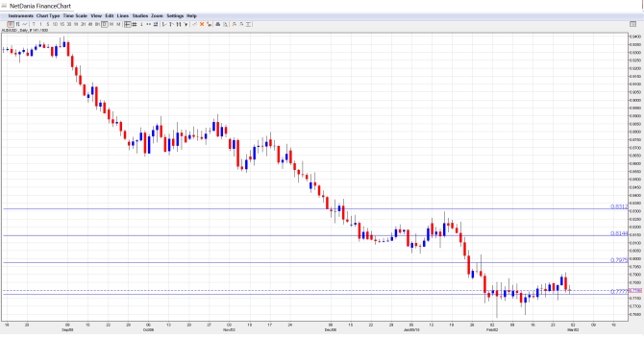644x362 pixels.
Task: Switch to 2 hour time scale
Action: tap(83, 25)
